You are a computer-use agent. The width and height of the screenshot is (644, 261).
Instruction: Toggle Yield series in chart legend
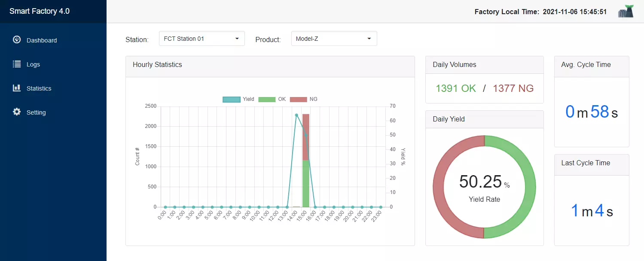click(231, 99)
